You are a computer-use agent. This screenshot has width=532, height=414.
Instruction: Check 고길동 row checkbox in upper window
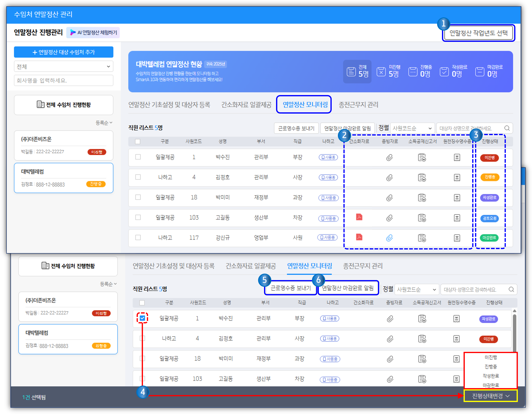pos(138,217)
